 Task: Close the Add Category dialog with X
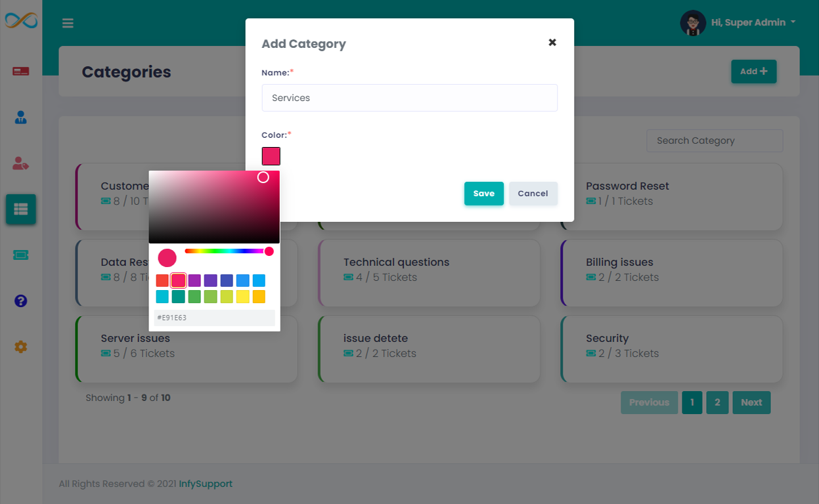click(x=552, y=42)
